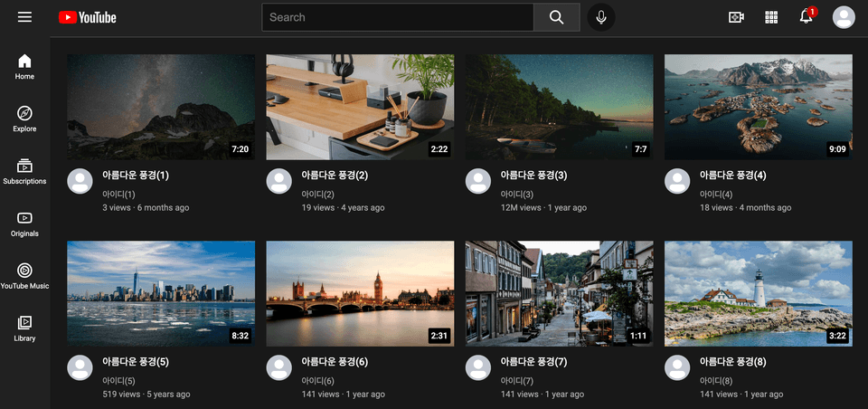Image resolution: width=868 pixels, height=409 pixels.
Task: Open Explore in the sidebar
Action: click(24, 119)
